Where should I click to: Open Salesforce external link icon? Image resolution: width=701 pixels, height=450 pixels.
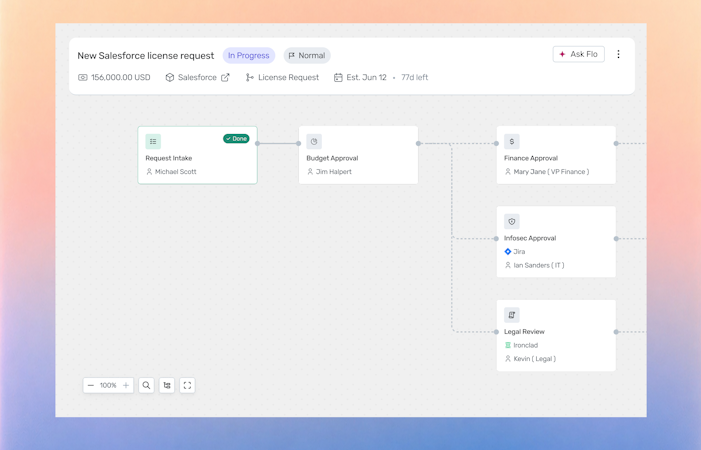225,77
